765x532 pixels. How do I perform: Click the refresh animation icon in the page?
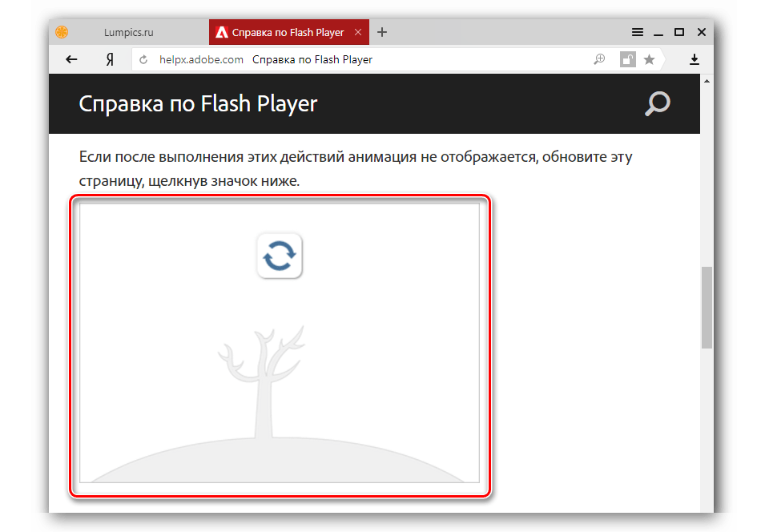pyautogui.click(x=280, y=256)
